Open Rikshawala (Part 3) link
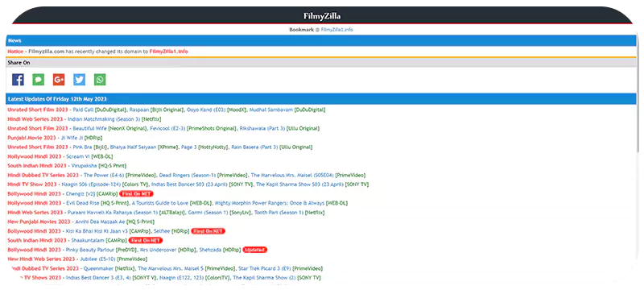644x290 pixels. [262, 129]
